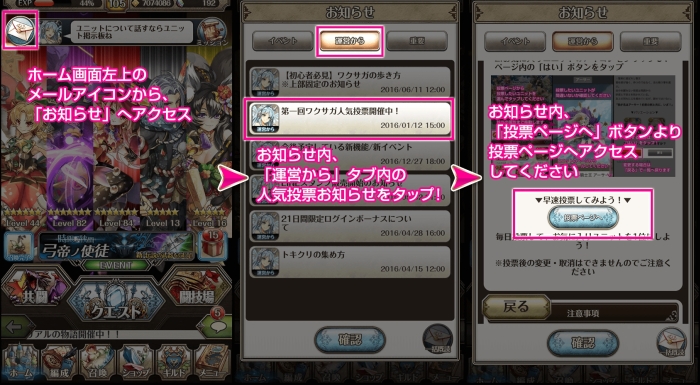This screenshot has height=385, width=700.
Task: Open the 弓帝ノ使徒 event banner
Action: coord(117,248)
